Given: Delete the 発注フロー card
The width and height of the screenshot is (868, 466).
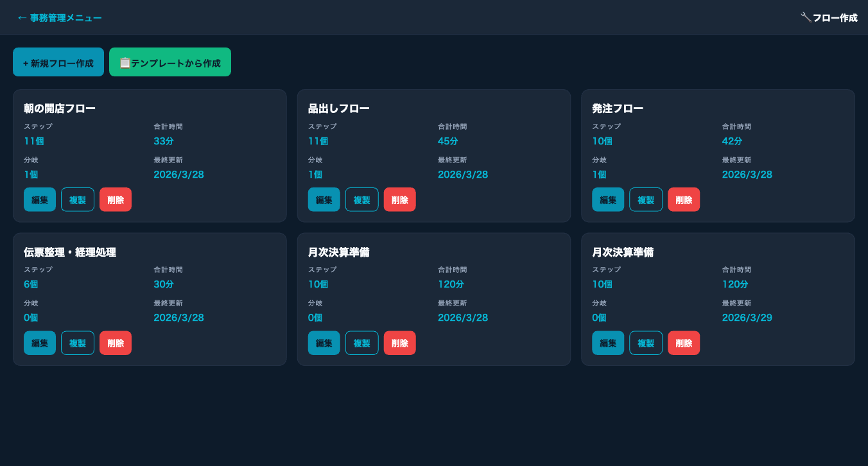Looking at the screenshot, I should pos(684,200).
